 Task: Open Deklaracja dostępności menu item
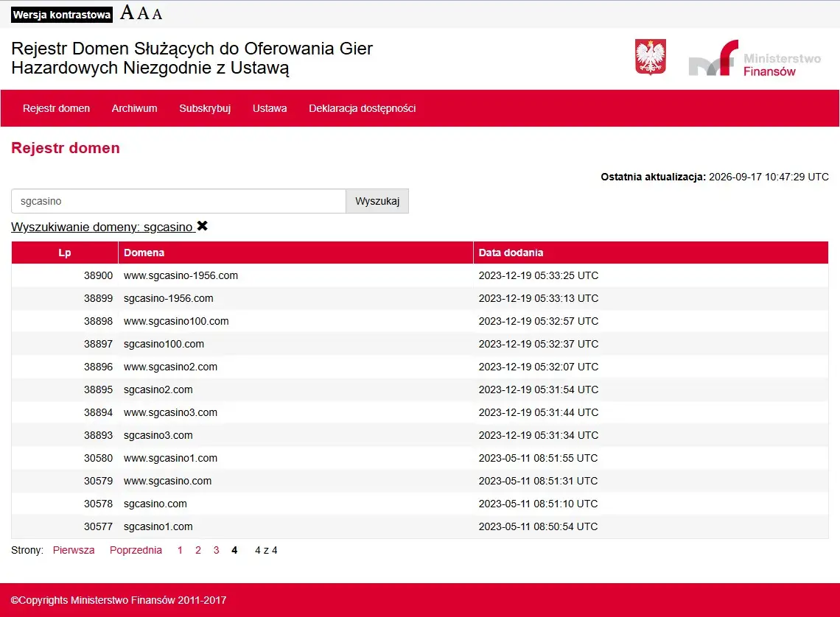click(x=362, y=108)
